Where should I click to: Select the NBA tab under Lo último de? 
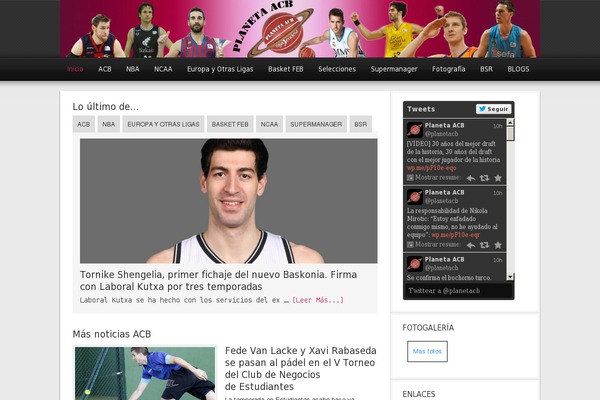tap(109, 124)
